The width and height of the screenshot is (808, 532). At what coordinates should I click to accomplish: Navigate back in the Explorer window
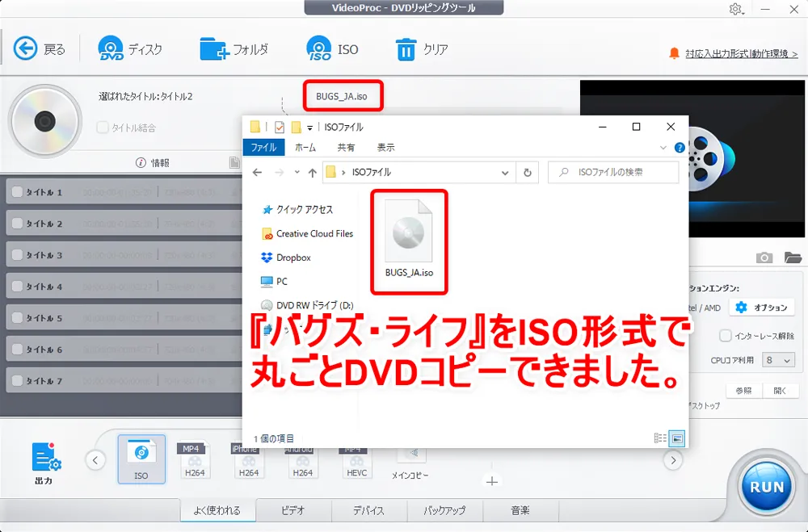pos(257,173)
